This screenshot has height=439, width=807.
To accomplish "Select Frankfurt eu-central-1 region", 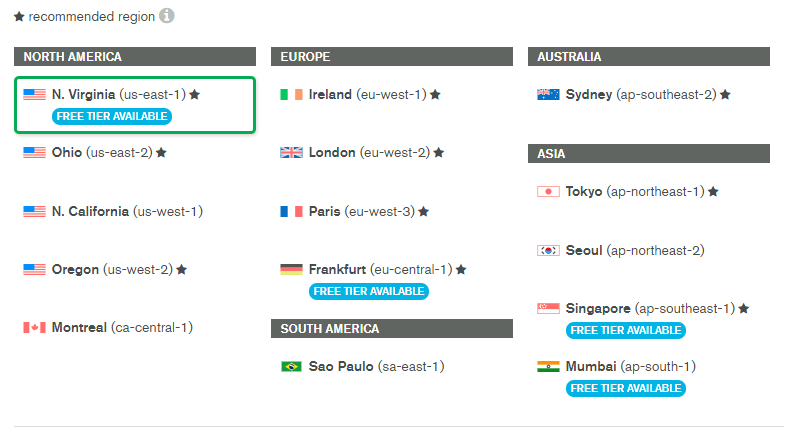I will (373, 270).
